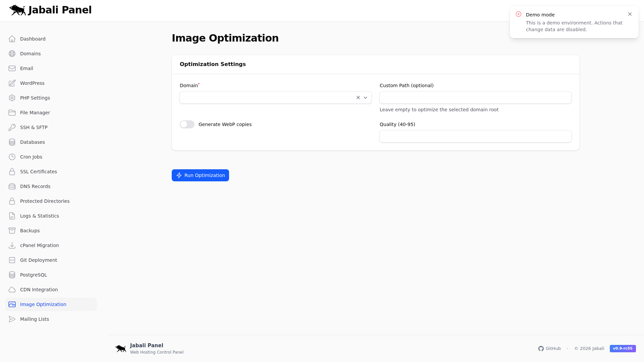Select the PHP Settings gear icon

pyautogui.click(x=12, y=98)
